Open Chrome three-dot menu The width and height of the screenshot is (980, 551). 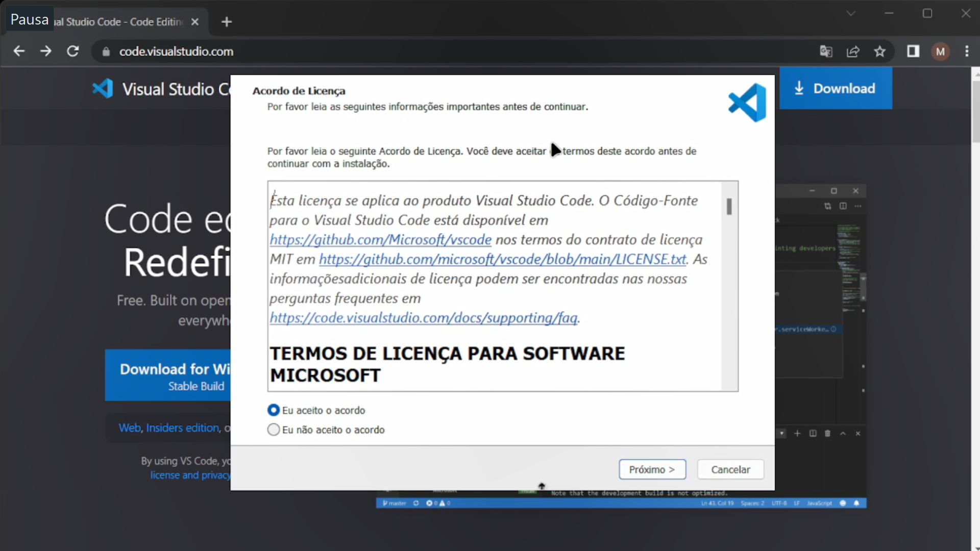(x=967, y=51)
